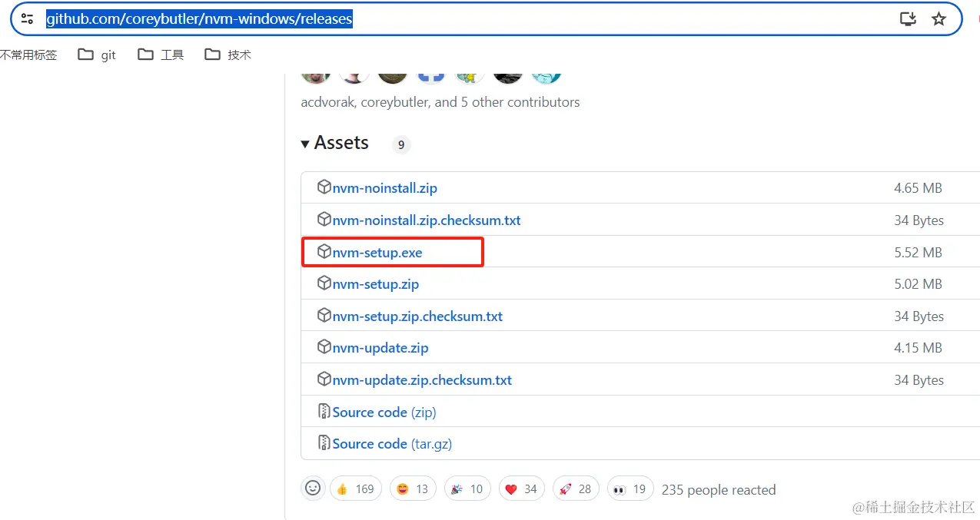Click the 4.65 MB file size text

click(x=918, y=188)
